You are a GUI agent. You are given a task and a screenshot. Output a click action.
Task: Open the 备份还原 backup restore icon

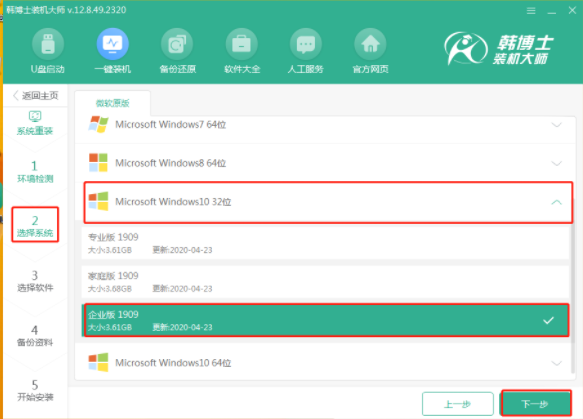click(x=177, y=44)
